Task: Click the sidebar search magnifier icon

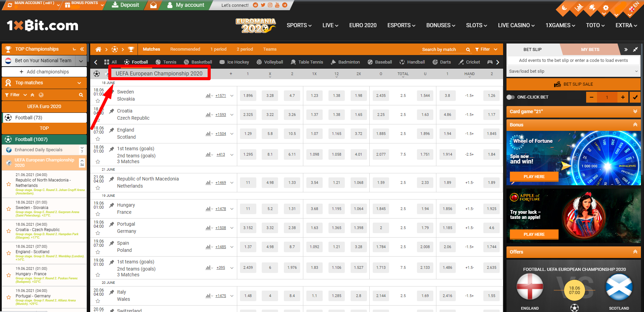Action: click(81, 95)
